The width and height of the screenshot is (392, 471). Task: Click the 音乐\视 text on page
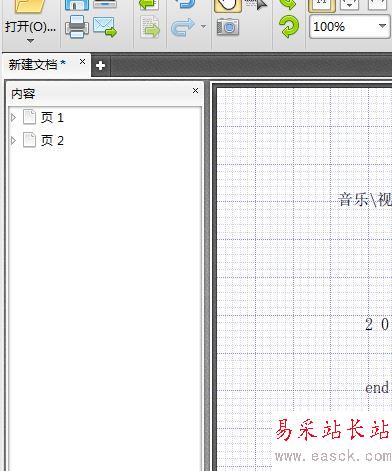click(365, 200)
